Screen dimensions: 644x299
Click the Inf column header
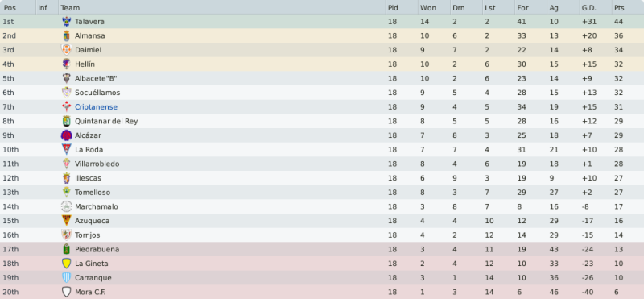47,7
